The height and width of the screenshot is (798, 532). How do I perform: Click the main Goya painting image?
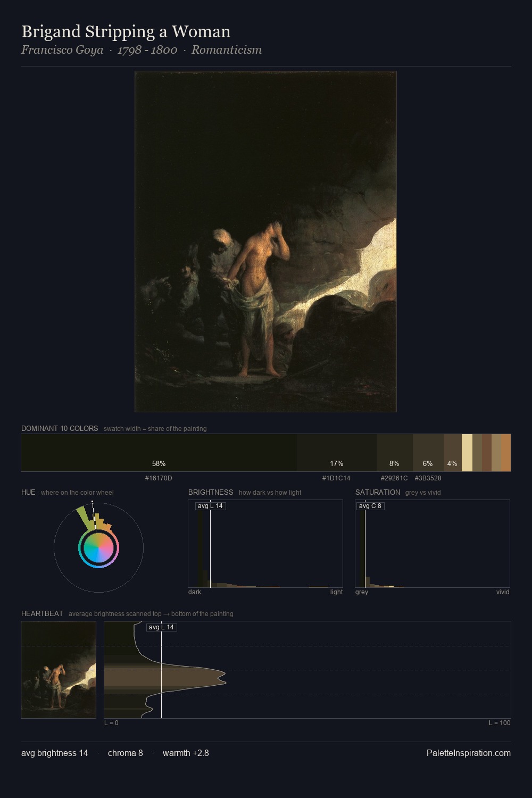click(265, 242)
